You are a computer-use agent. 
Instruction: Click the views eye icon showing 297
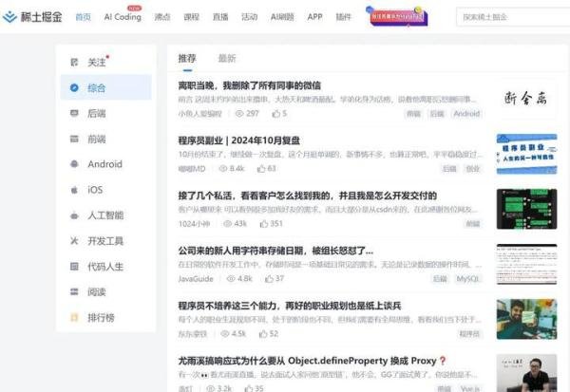pyautogui.click(x=239, y=114)
